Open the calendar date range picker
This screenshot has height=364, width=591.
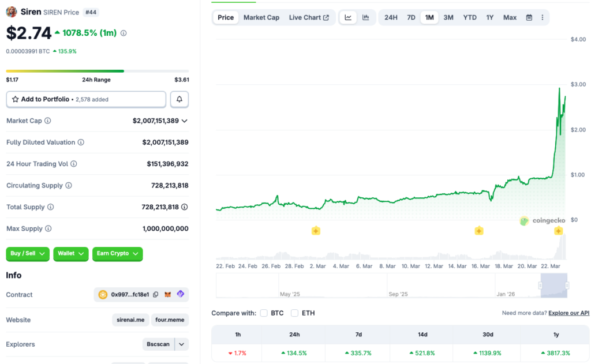[x=529, y=17]
